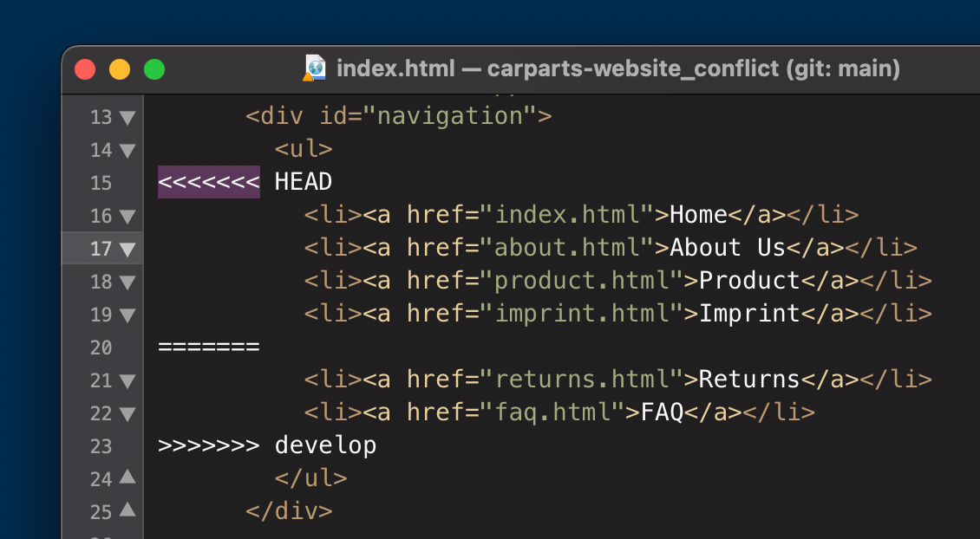The width and height of the screenshot is (980, 539).
Task: Toggle fold arrow beside line 21
Action: 127,381
